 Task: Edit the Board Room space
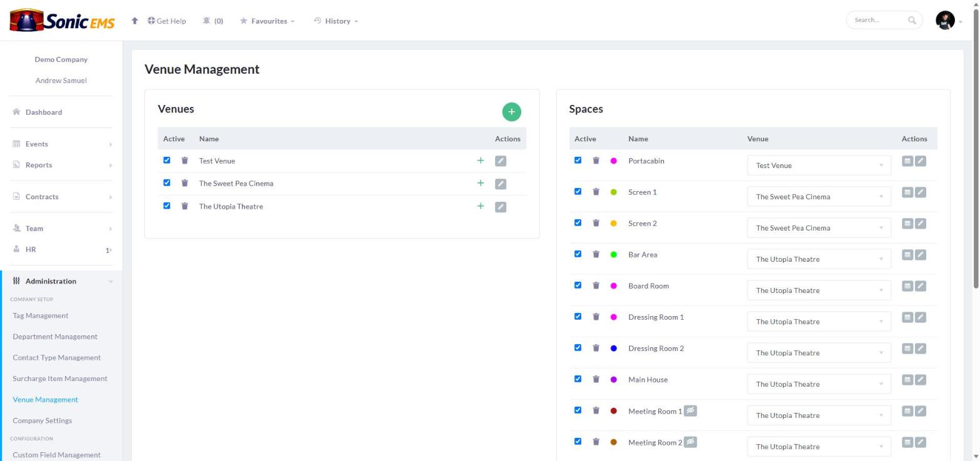[921, 286]
